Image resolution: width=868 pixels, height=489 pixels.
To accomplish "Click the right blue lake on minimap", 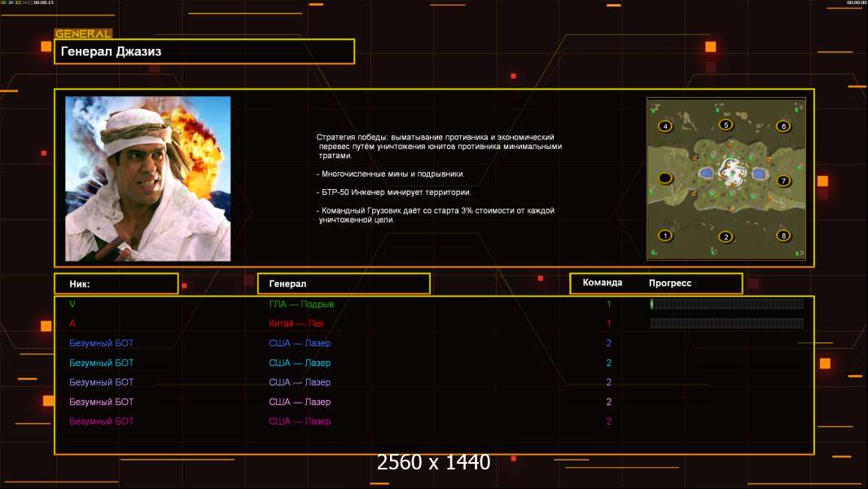I will (758, 174).
